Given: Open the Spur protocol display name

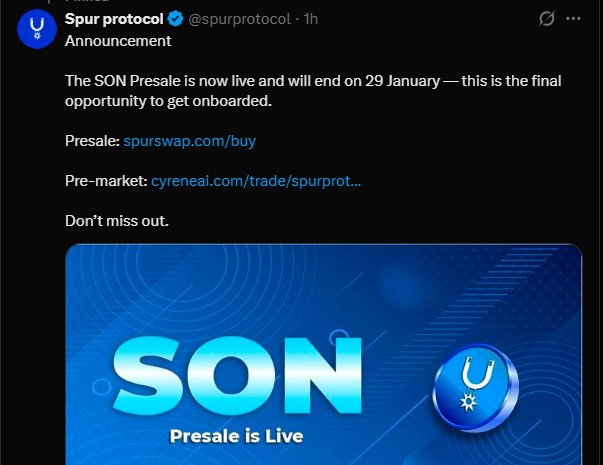Looking at the screenshot, I should [114, 19].
